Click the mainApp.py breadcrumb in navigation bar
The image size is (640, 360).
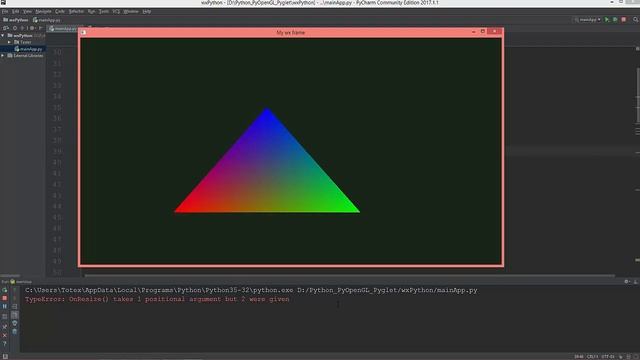(x=47, y=20)
